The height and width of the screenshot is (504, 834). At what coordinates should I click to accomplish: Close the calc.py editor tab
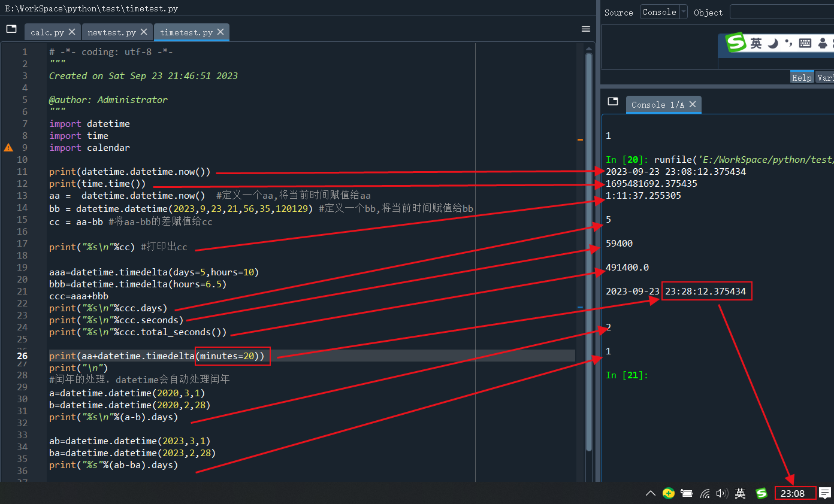(72, 32)
